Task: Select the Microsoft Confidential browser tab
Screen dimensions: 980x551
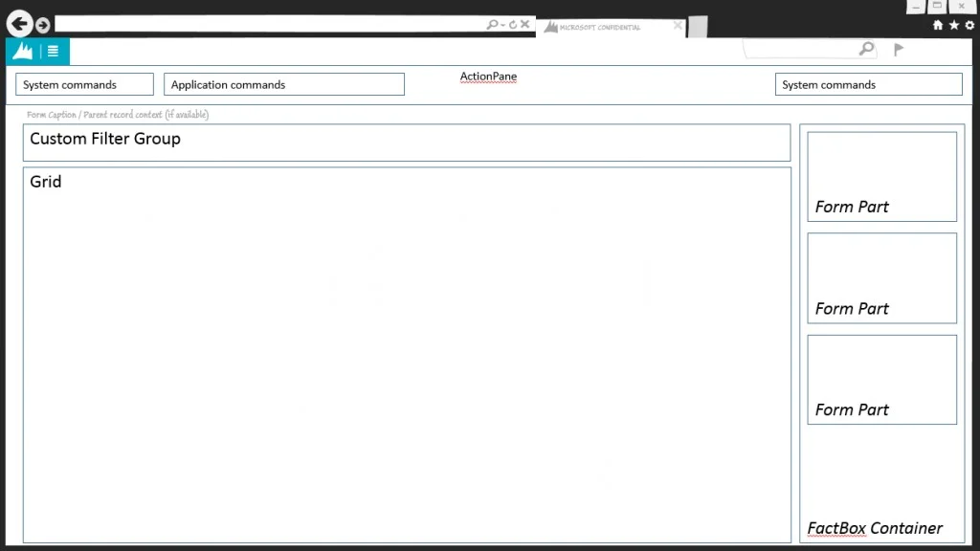Action: 610,27
